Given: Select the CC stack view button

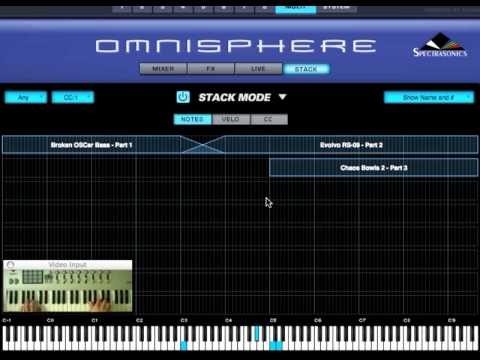Looking at the screenshot, I should tap(269, 119).
